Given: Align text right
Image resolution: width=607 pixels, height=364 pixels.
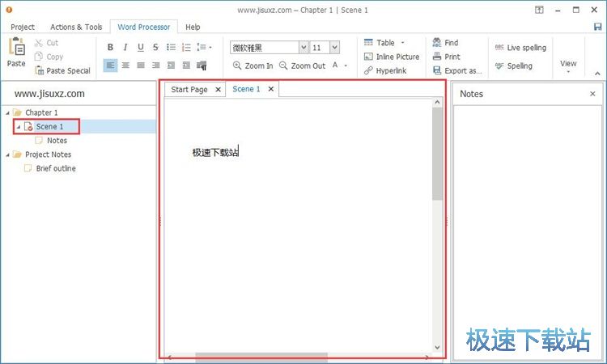Looking at the screenshot, I should tap(155, 66).
